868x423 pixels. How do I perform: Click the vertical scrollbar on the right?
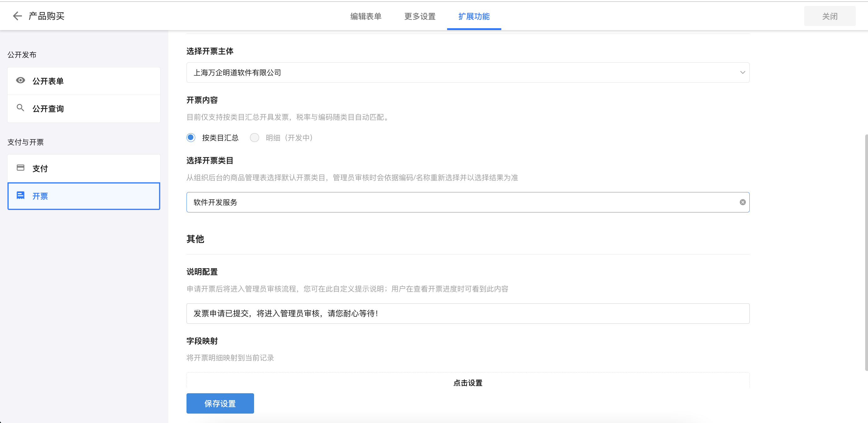pos(866,253)
